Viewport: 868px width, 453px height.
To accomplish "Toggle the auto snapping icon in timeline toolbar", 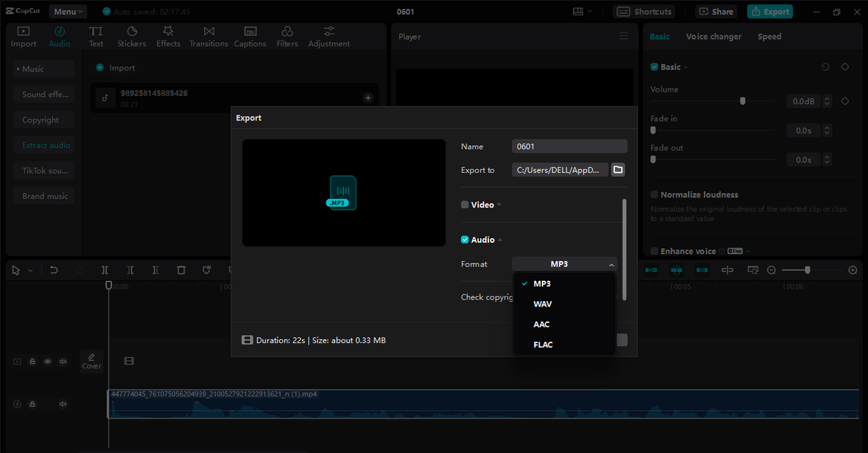I will tap(676, 270).
